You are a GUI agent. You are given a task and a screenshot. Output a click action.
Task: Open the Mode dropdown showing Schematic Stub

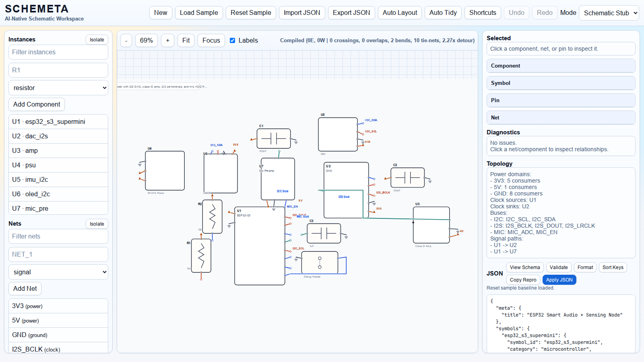click(x=609, y=13)
